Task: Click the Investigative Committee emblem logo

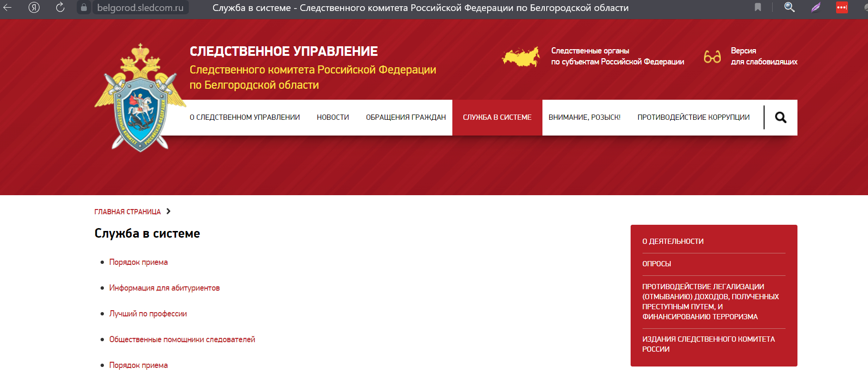Action: 140,98
